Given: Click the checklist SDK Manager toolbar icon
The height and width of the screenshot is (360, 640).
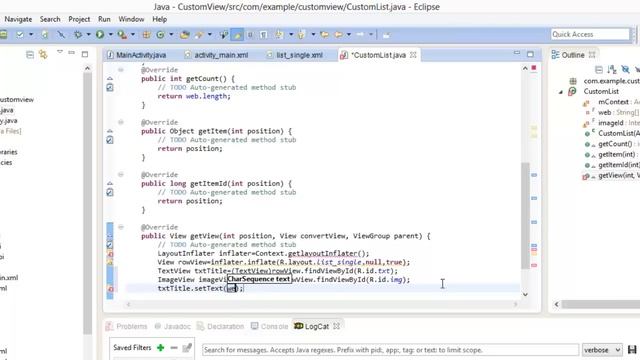Looking at the screenshot, I should (20, 35).
